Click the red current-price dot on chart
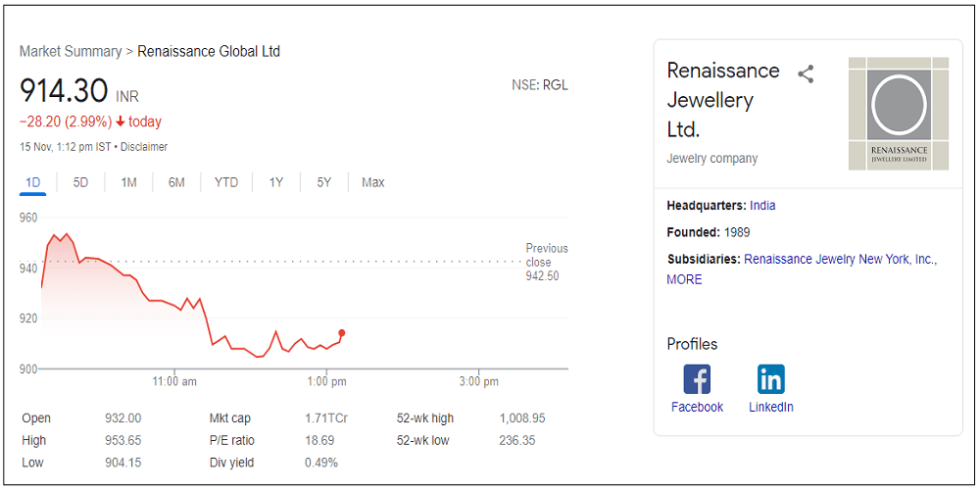This screenshot has height=490, width=980. (341, 333)
